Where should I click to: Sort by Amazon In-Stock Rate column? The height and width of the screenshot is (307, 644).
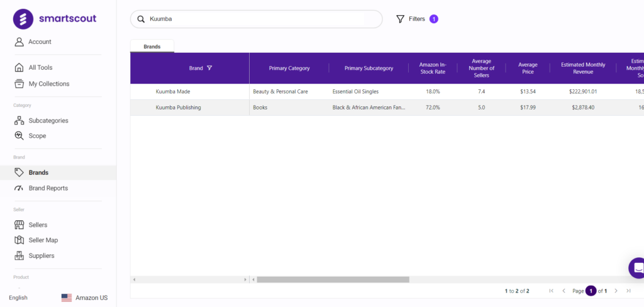click(x=433, y=68)
